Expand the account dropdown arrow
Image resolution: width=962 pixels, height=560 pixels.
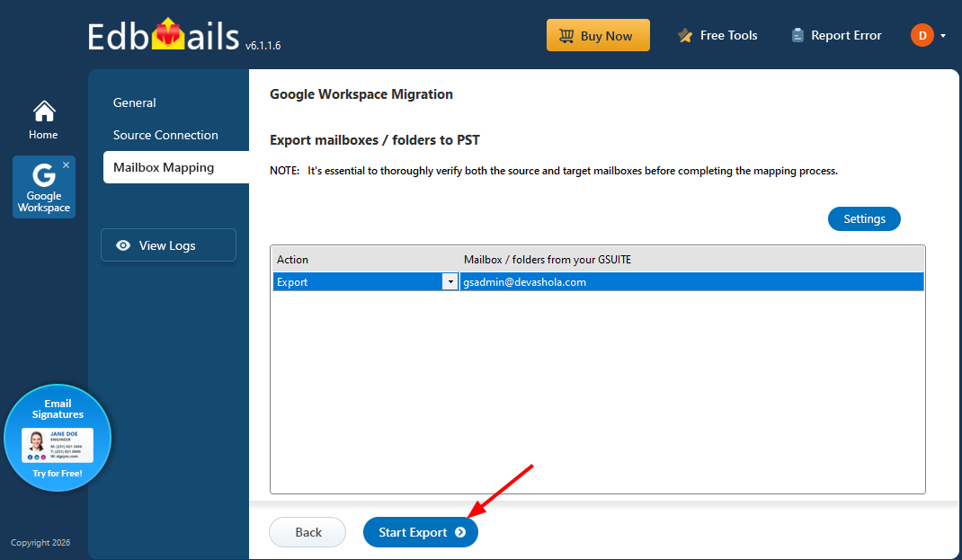tap(943, 36)
